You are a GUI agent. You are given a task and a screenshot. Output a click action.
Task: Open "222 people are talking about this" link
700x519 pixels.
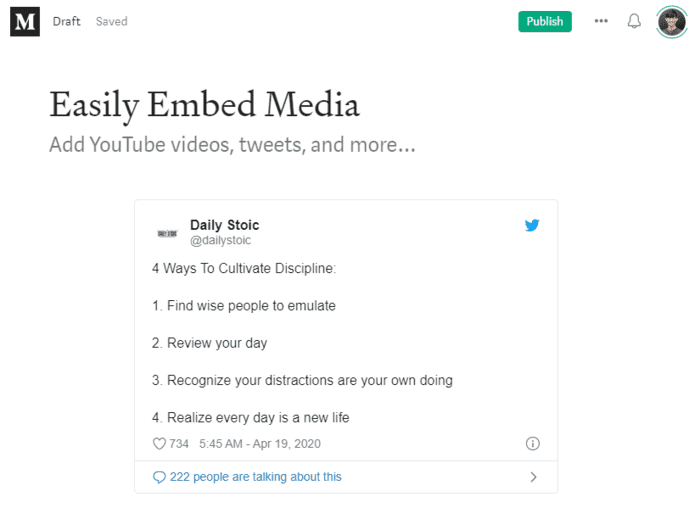(x=255, y=477)
